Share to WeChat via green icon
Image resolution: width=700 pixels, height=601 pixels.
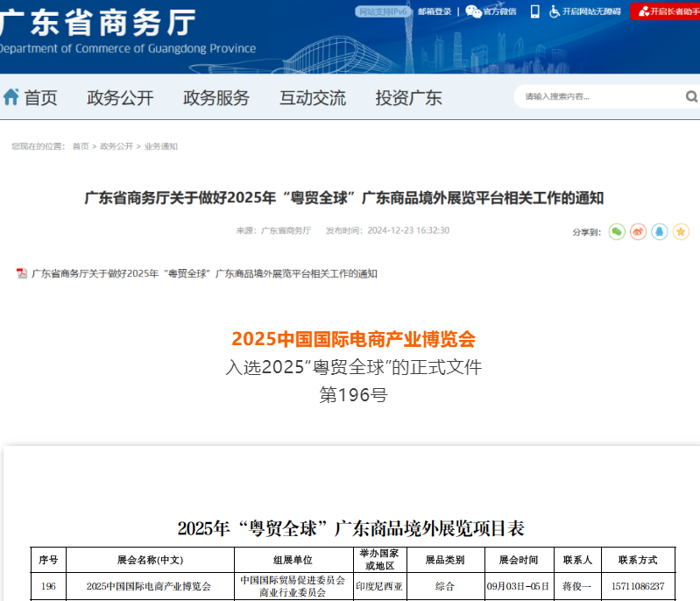(x=617, y=232)
